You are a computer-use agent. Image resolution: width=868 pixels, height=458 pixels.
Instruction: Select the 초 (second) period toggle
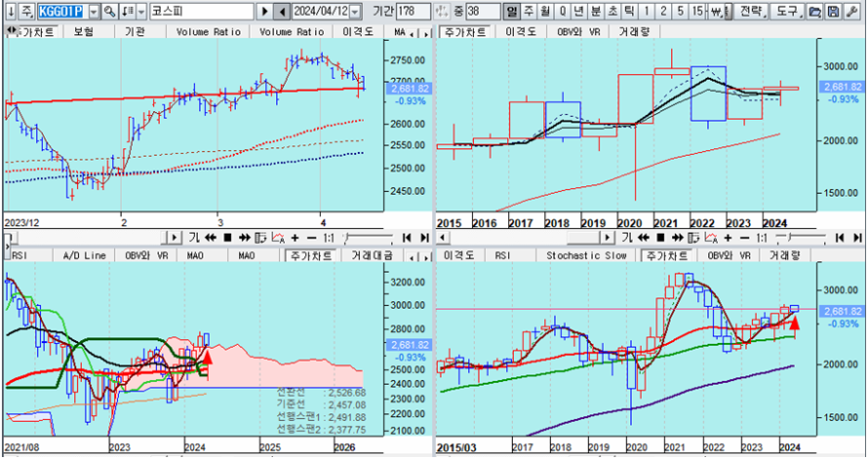pyautogui.click(x=612, y=11)
